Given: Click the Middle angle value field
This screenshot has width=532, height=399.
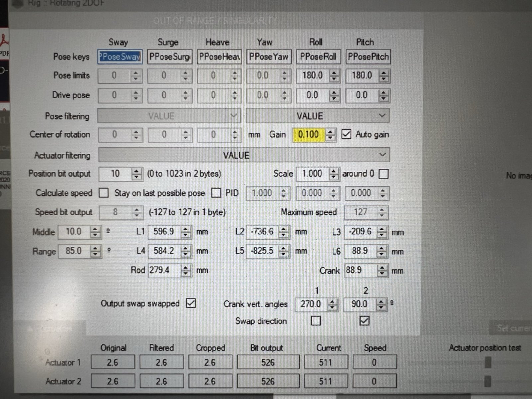Looking at the screenshot, I should [74, 232].
